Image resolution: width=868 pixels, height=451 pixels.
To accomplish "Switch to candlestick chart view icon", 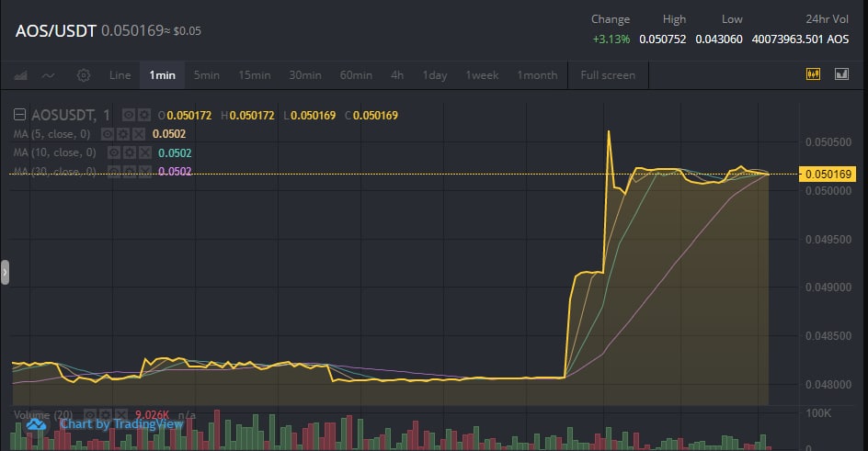I will point(813,74).
